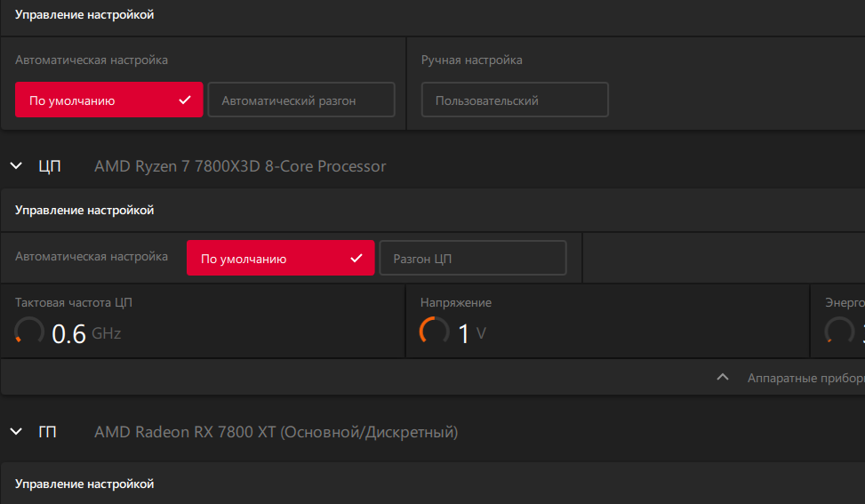The height and width of the screenshot is (504, 865).
Task: Click the AMD Radeon RX 7800 XT name
Action: tap(276, 432)
